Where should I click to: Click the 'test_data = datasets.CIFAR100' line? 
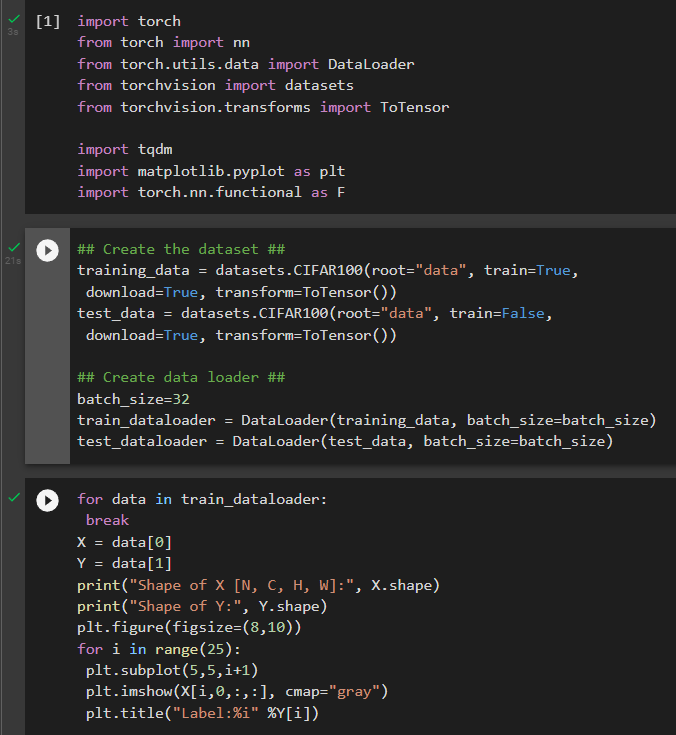315,314
